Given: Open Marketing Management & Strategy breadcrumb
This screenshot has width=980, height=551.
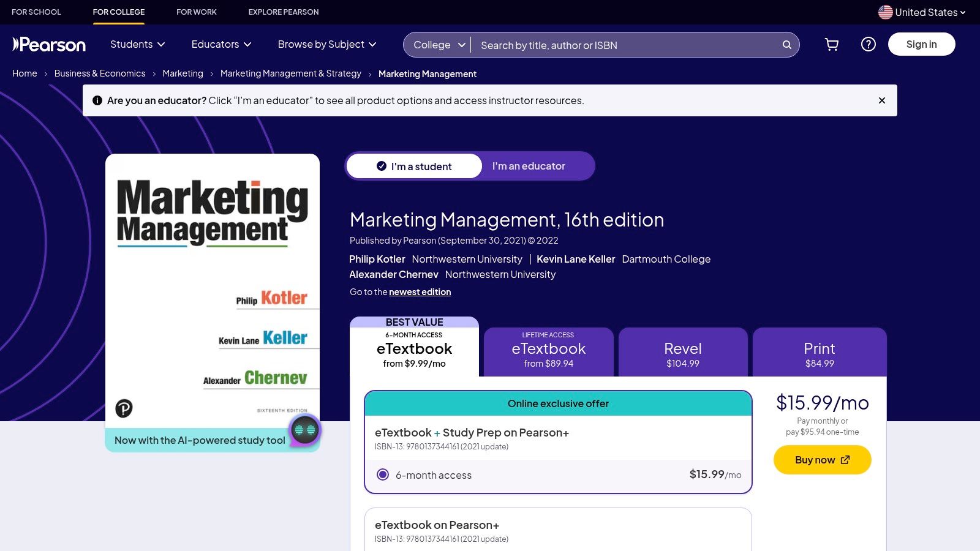Looking at the screenshot, I should (x=291, y=73).
